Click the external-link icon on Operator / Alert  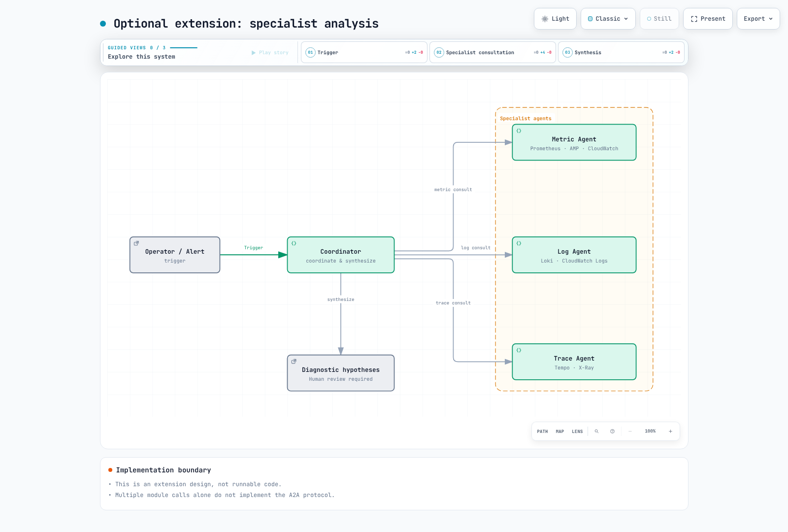136,243
